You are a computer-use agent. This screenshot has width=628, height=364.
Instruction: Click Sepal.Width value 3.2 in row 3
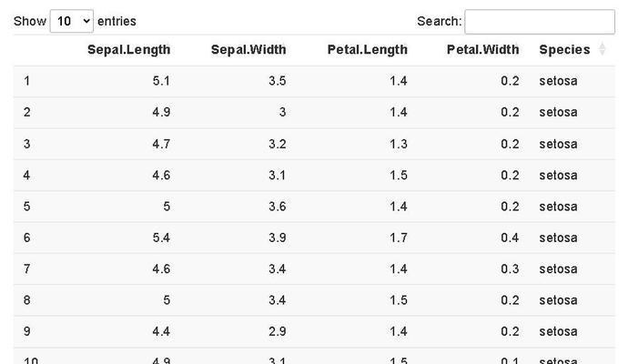point(278,144)
